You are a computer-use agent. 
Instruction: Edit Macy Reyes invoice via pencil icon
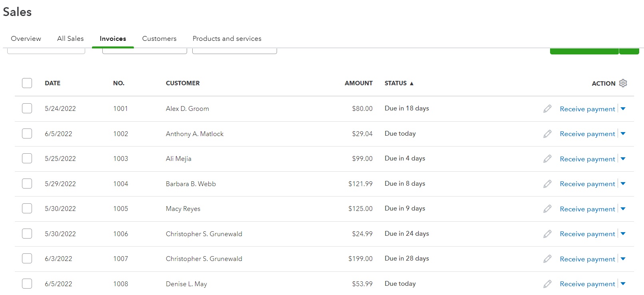tap(547, 209)
